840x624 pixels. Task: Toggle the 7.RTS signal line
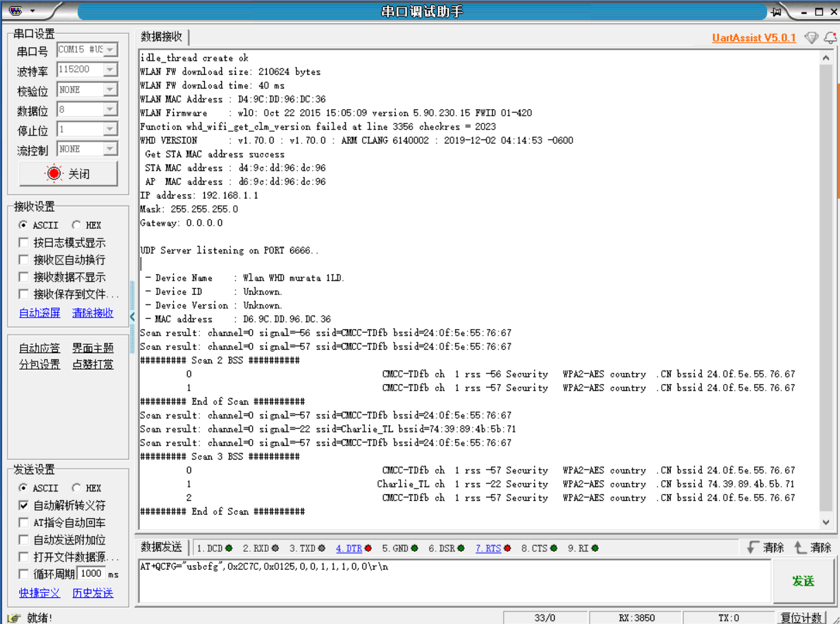pos(494,548)
